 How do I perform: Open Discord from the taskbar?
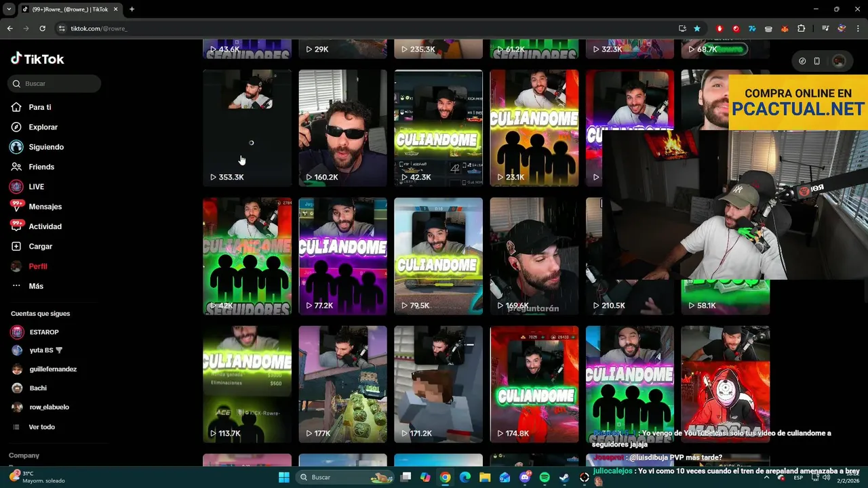[x=525, y=477]
